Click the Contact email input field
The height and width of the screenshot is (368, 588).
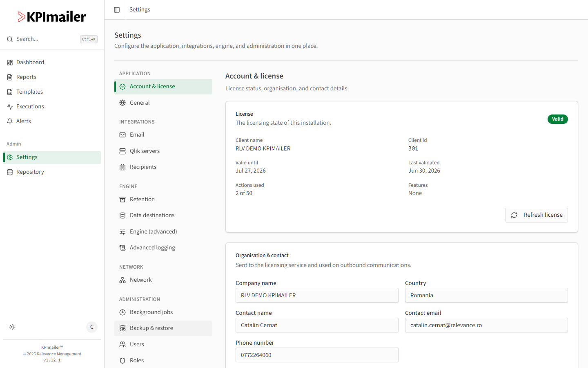(x=486, y=325)
